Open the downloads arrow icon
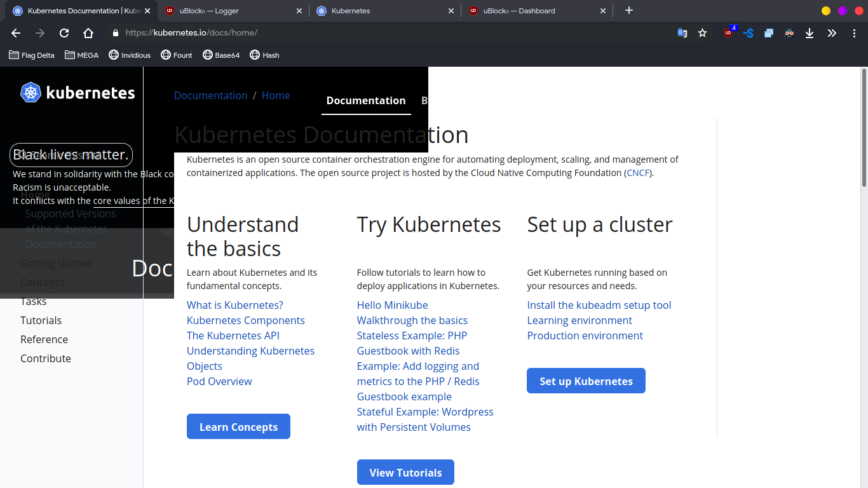The height and width of the screenshot is (488, 868). click(810, 33)
